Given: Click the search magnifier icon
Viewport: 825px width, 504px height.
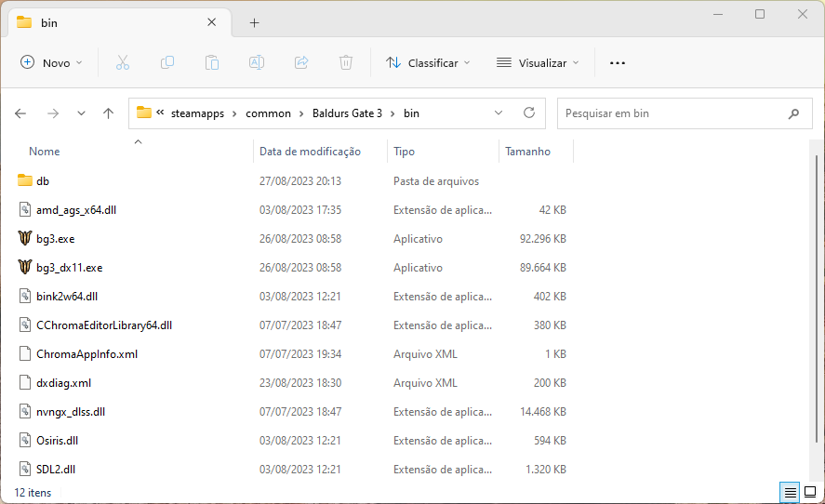Looking at the screenshot, I should 793,113.
